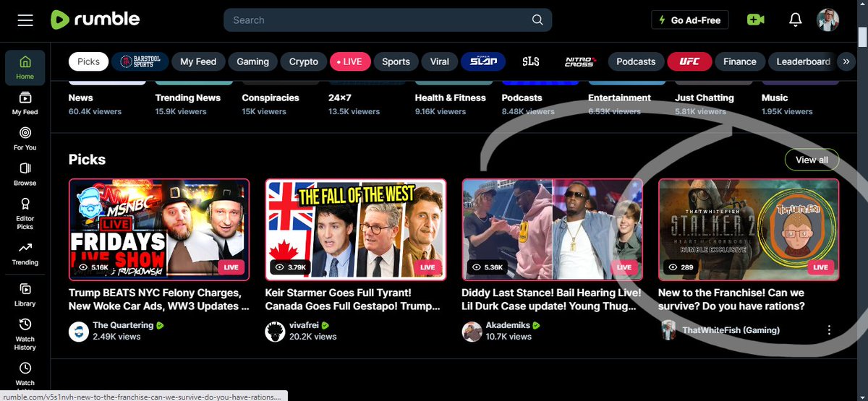
Task: Click the Go Ad-Free button
Action: click(x=690, y=20)
